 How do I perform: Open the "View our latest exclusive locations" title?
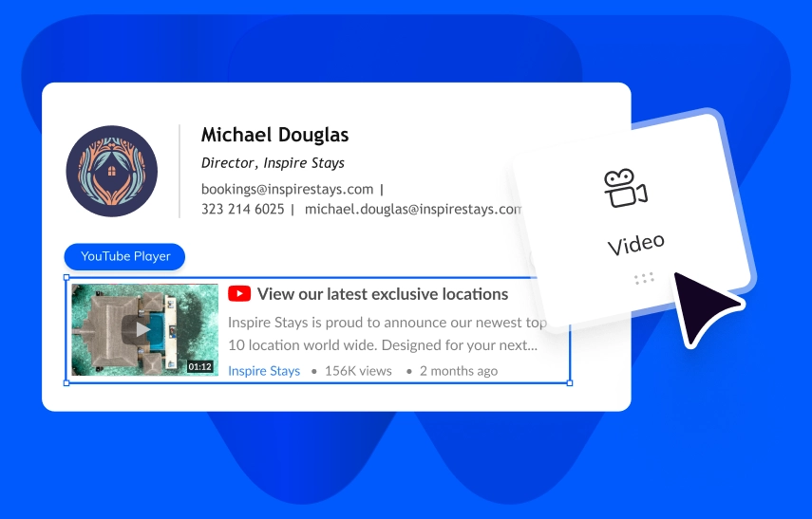tap(382, 294)
